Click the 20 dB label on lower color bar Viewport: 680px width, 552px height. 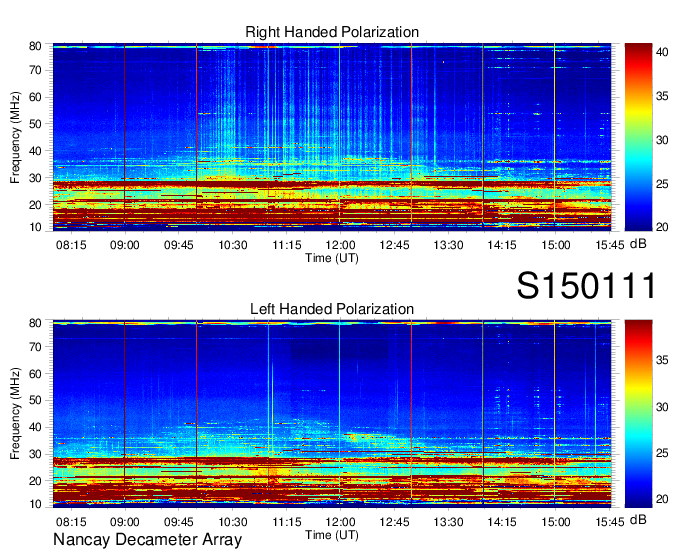[x=662, y=500]
